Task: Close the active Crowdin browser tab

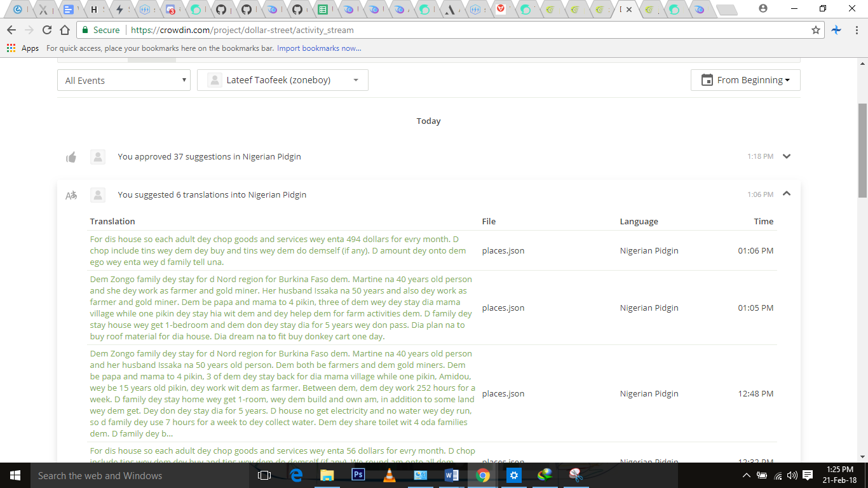Action: (628, 10)
